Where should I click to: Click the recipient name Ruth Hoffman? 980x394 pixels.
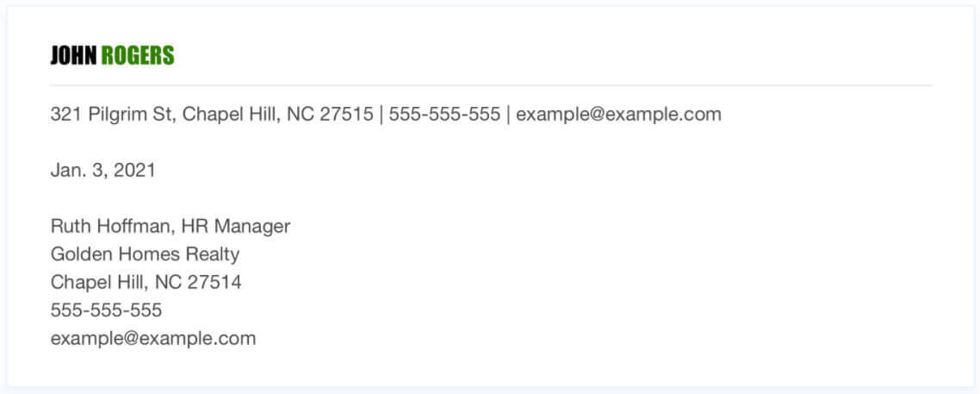point(110,227)
